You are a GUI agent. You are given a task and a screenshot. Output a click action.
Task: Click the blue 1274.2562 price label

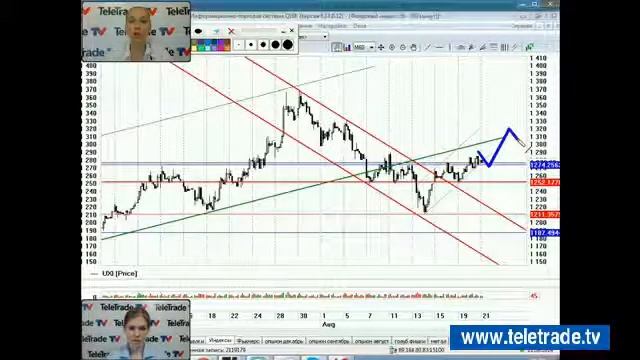point(544,165)
